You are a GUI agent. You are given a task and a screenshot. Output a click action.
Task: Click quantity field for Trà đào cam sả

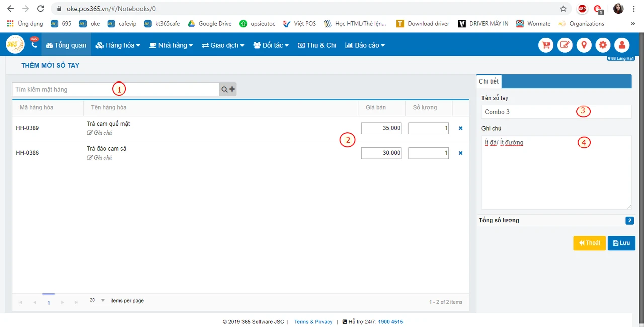[429, 153]
